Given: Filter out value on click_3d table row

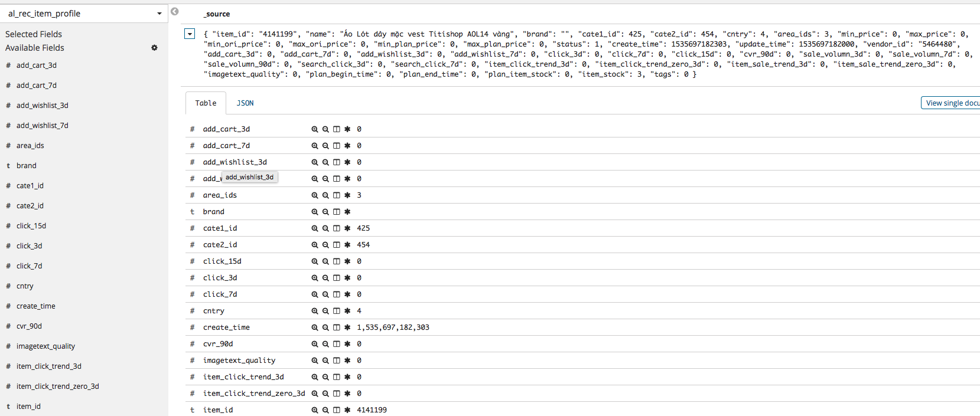Looking at the screenshot, I should coord(325,278).
